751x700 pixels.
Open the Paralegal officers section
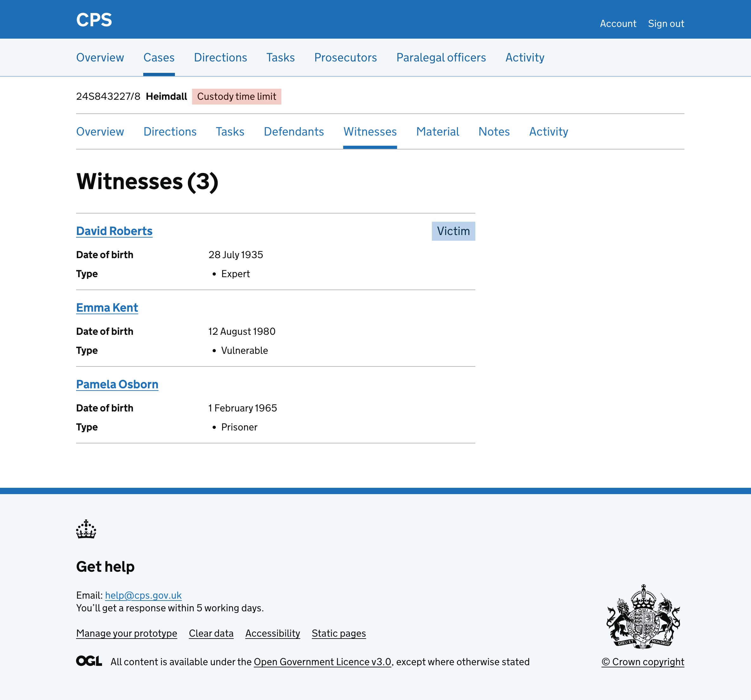441,57
